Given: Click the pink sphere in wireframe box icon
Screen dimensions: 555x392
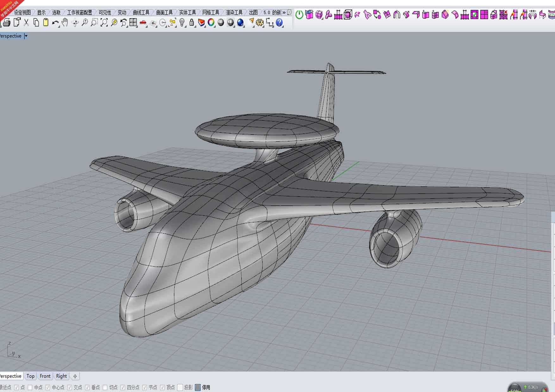Looking at the screenshot, I should click(348, 15).
